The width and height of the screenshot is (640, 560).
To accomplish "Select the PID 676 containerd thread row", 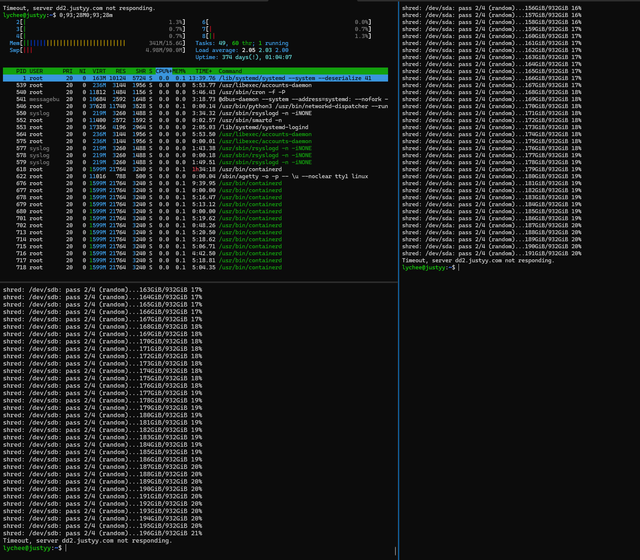I will coord(195,183).
